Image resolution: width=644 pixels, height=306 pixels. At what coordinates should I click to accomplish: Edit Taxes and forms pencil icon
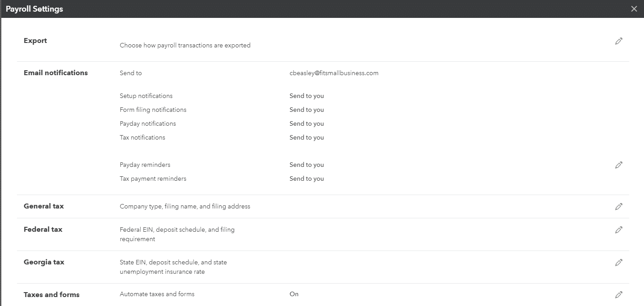pyautogui.click(x=619, y=295)
